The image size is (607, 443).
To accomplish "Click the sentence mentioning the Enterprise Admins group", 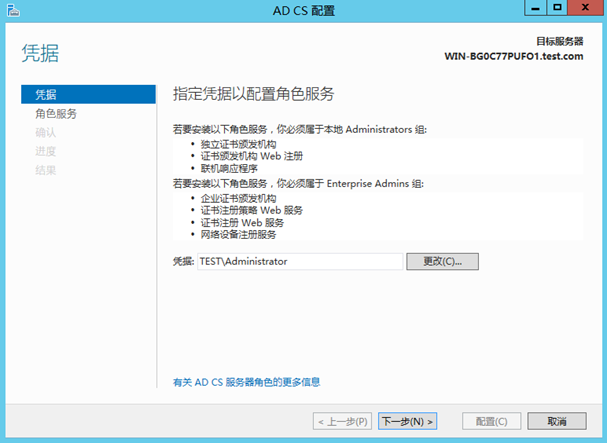I will tap(298, 184).
